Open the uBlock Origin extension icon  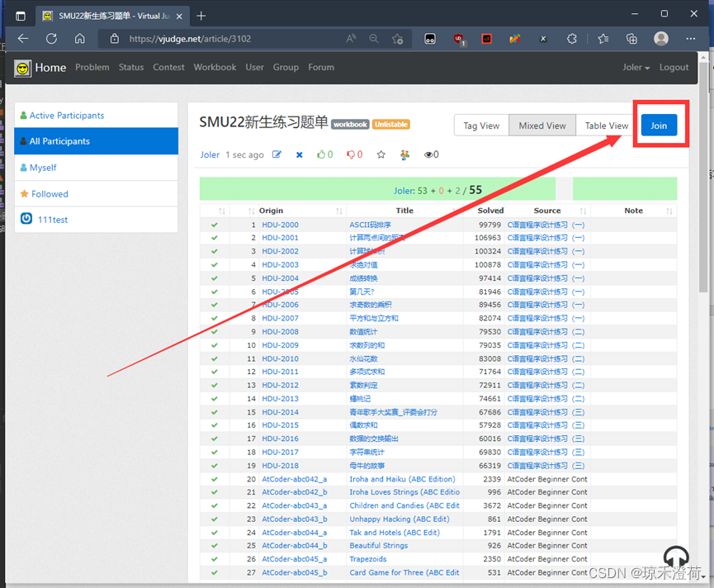[x=460, y=38]
